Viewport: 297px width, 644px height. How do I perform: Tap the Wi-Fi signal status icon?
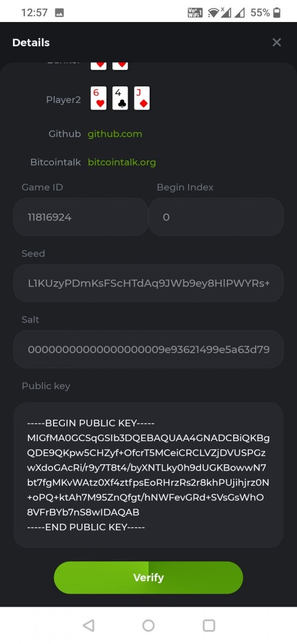click(x=214, y=12)
